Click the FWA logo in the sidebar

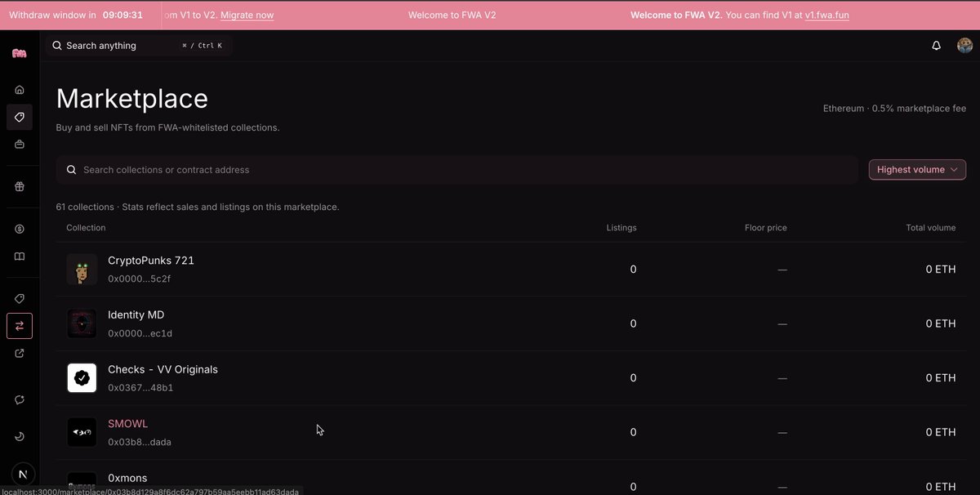pyautogui.click(x=20, y=53)
